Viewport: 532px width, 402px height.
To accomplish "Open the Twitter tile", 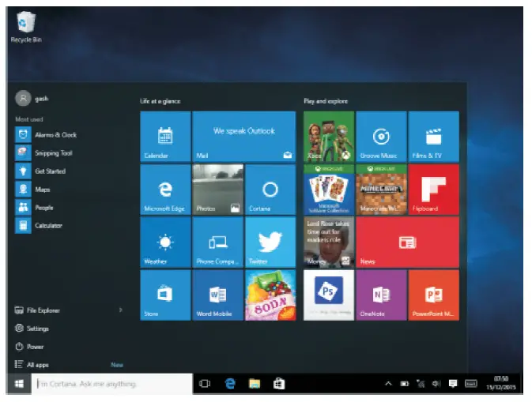I will [270, 242].
